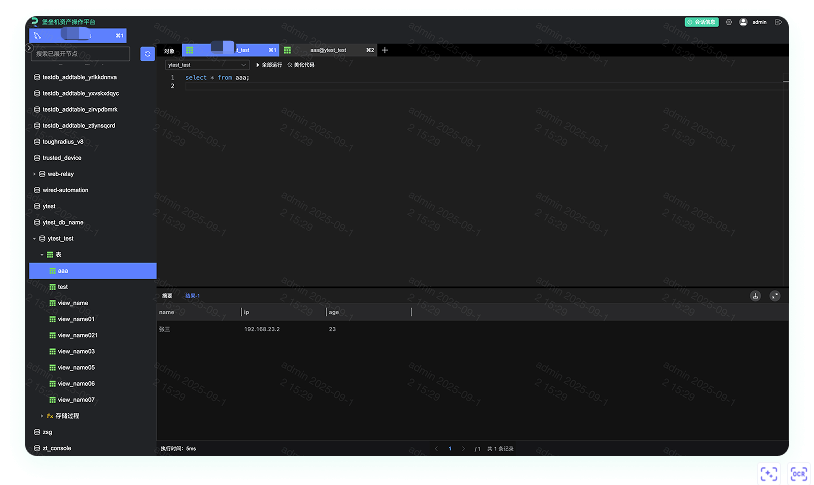Click the execution time status text
This screenshot has height=485, width=814.
click(178, 449)
